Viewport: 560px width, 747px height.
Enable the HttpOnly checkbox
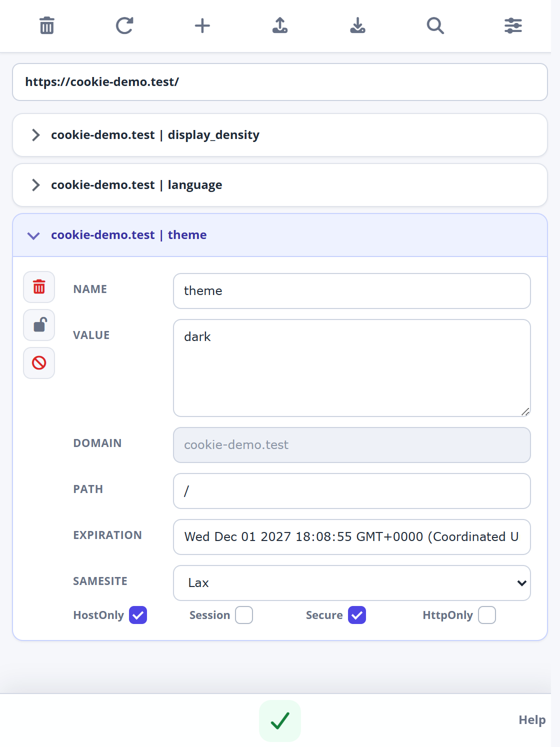click(487, 615)
